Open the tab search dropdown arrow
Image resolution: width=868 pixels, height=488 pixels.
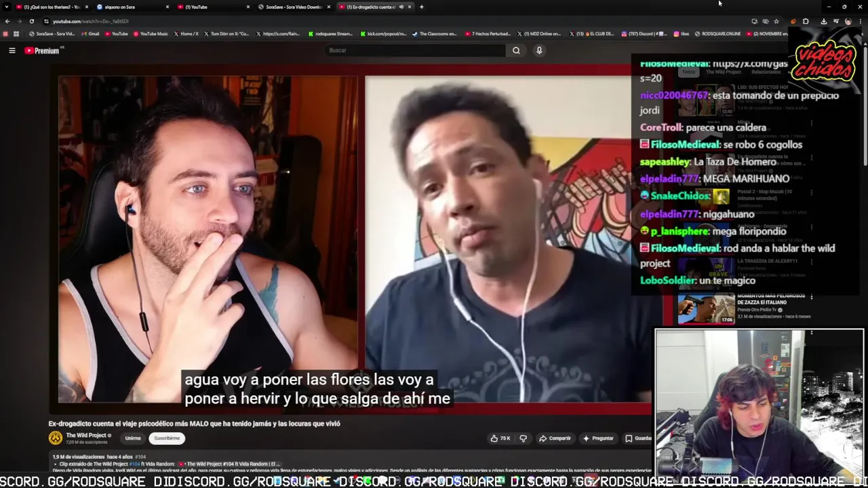click(7, 7)
